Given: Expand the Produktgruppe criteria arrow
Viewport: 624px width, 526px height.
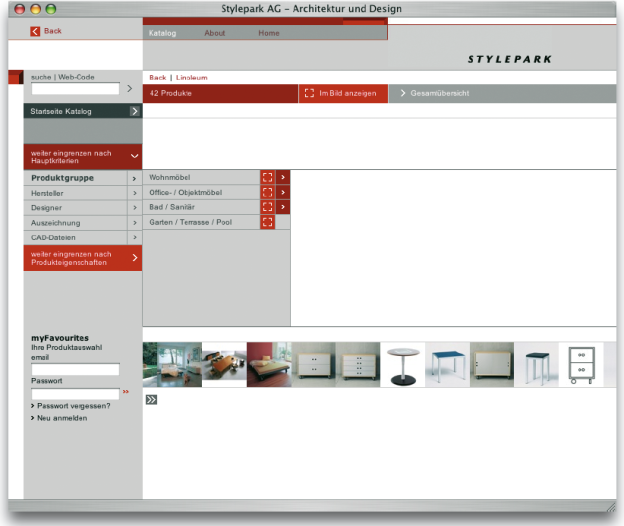Looking at the screenshot, I should point(135,179).
